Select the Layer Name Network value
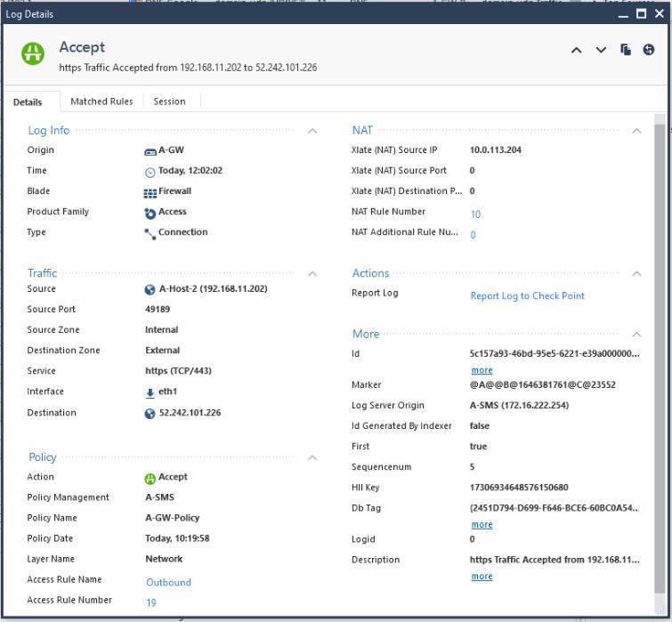This screenshot has width=672, height=622. pos(164,559)
